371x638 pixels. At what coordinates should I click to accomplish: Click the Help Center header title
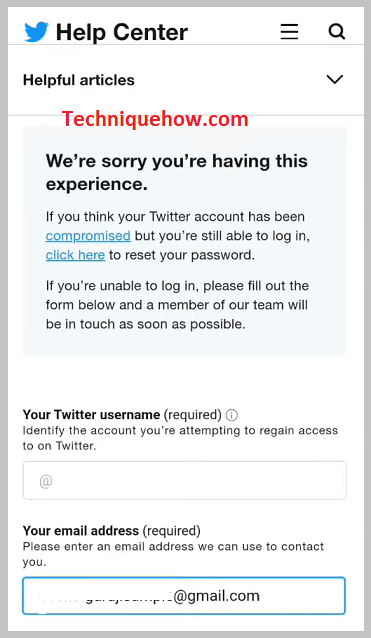122,32
